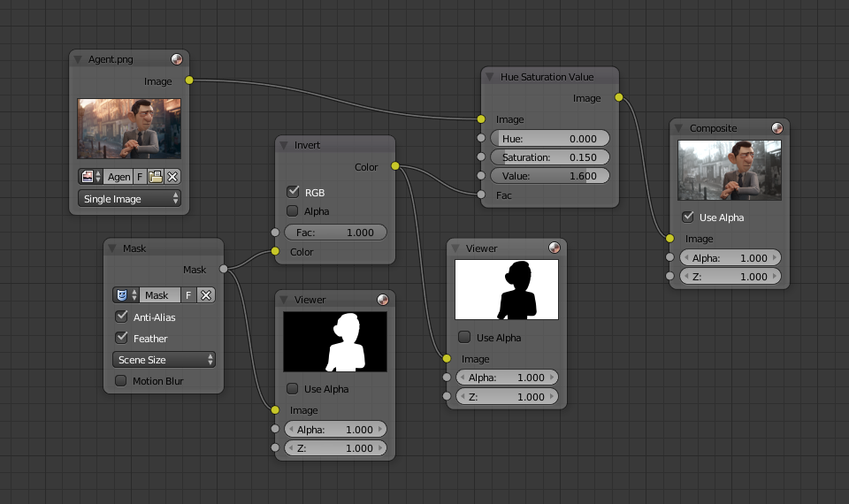This screenshot has height=504, width=849.
Task: Unlink the mask with the X icon
Action: coord(206,295)
